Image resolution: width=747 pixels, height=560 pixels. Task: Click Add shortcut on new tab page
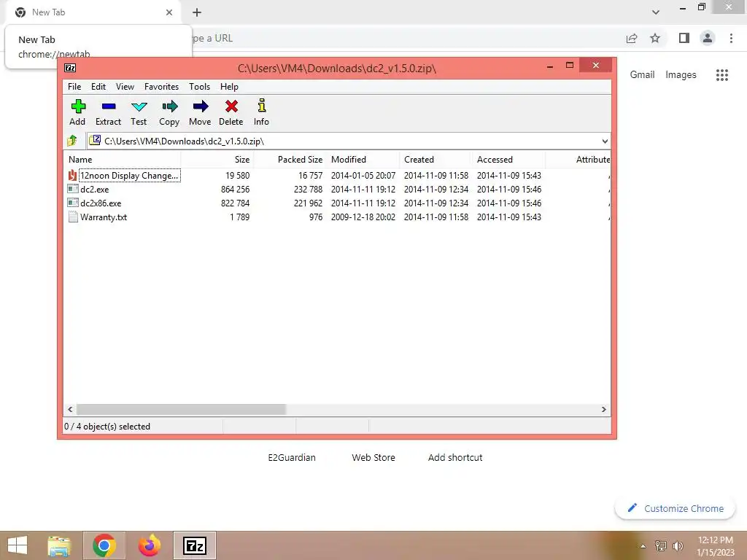coord(455,458)
